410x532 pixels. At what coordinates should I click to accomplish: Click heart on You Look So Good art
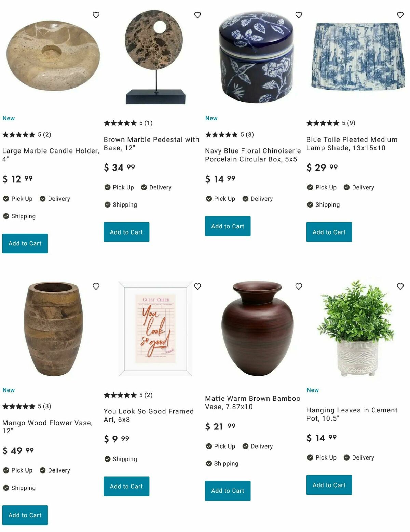[197, 287]
